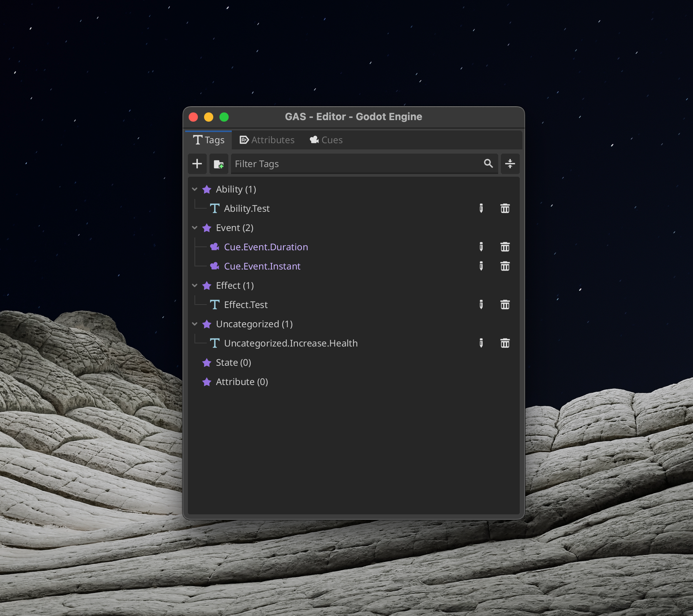Select the Effect (1) category label
The image size is (693, 616).
point(235,285)
